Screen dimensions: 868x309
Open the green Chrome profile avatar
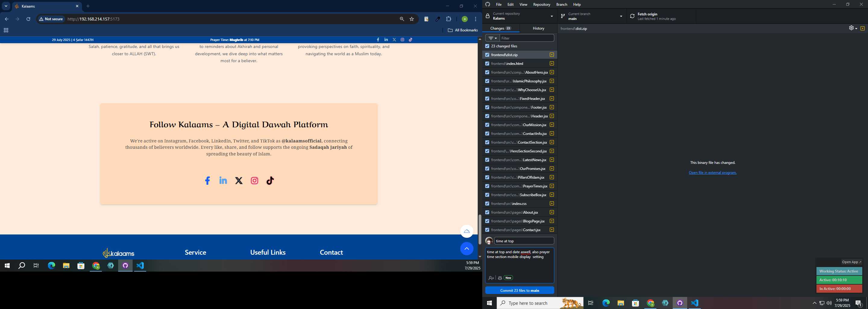pyautogui.click(x=465, y=19)
